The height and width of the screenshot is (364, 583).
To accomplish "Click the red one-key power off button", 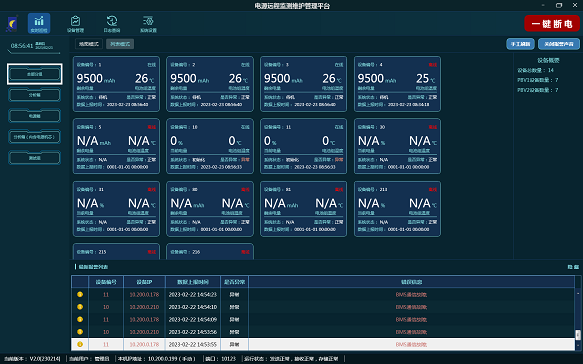I will (552, 23).
